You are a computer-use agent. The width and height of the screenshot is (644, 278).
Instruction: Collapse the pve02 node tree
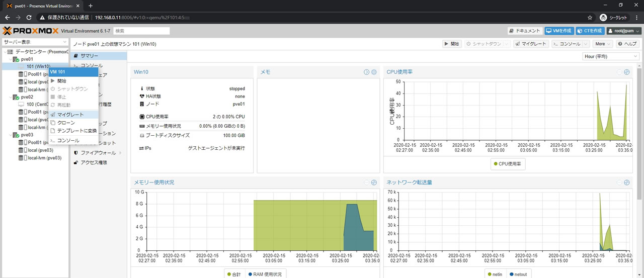[x=11, y=97]
